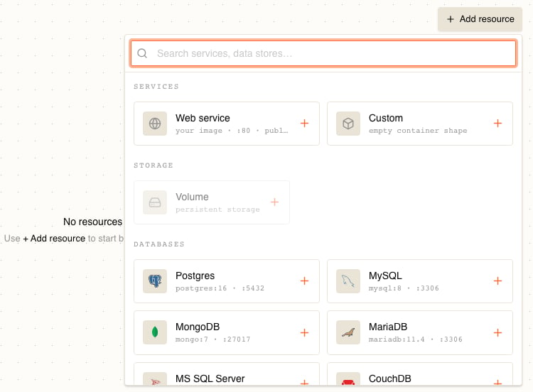Viewport: 533px width, 392px height.
Task: Click 'postgres:16 · :5432' subtitle text
Action: click(220, 288)
